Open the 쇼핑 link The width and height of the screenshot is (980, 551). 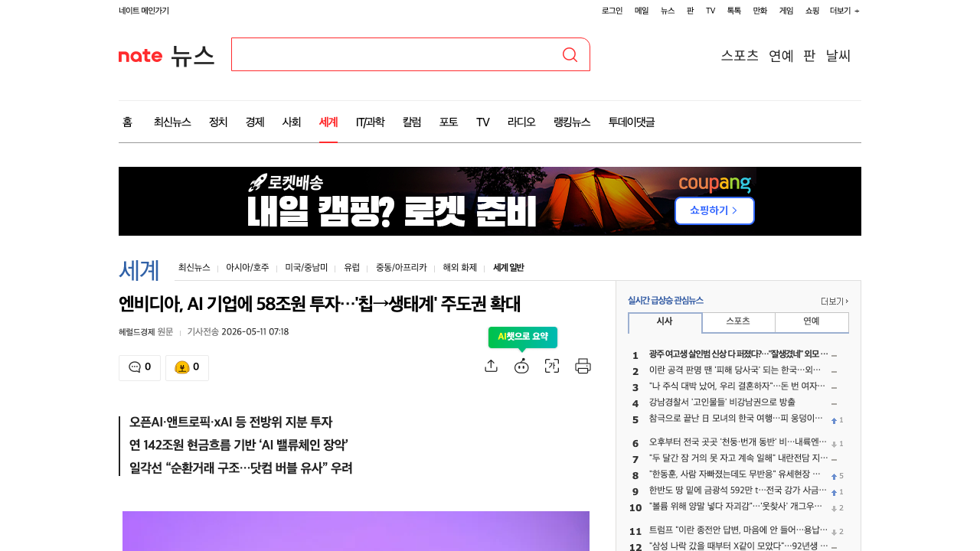[x=812, y=11]
